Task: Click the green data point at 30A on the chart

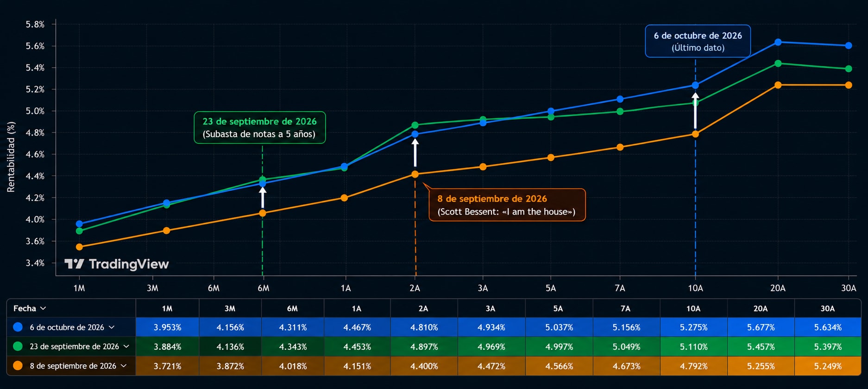Action: pos(848,69)
